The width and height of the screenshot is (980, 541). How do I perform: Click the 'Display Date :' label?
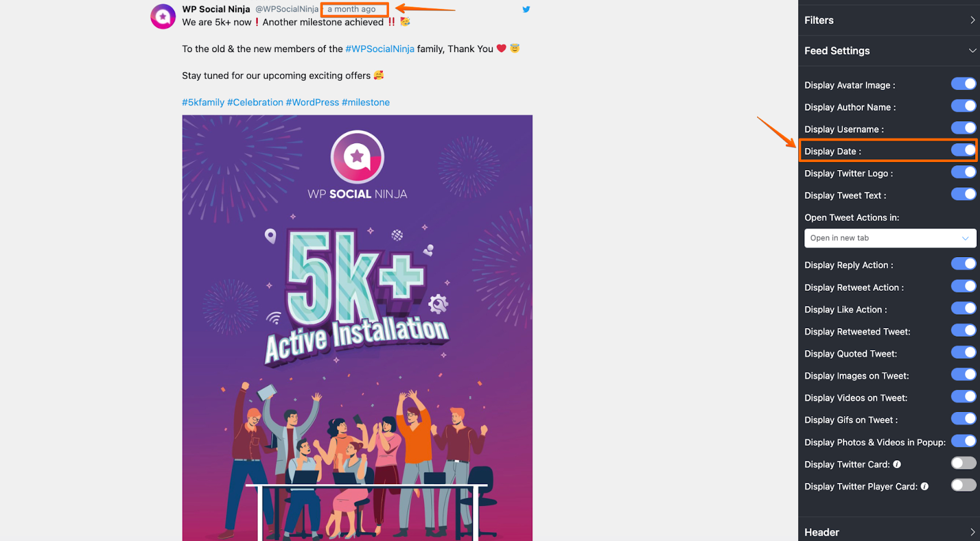point(833,151)
